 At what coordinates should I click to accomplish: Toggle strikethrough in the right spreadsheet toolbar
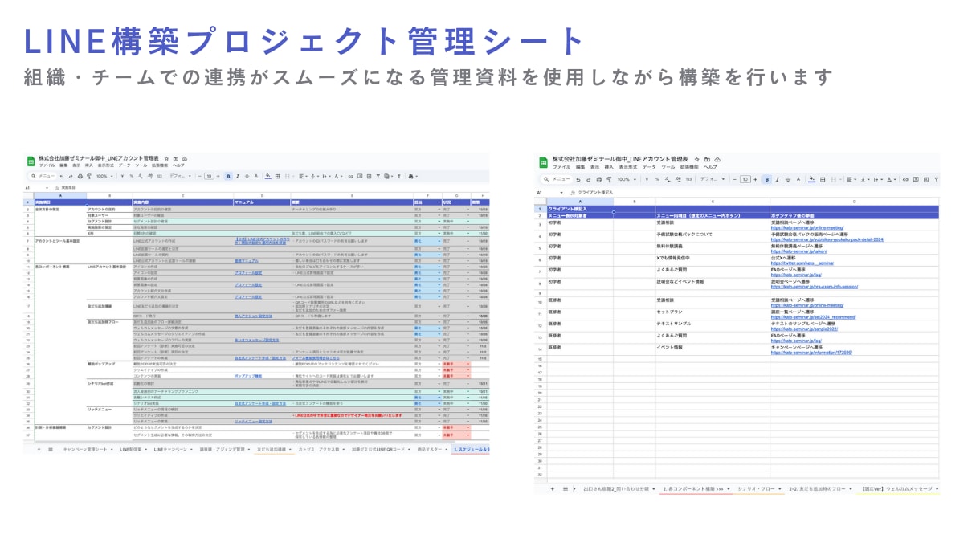point(788,179)
